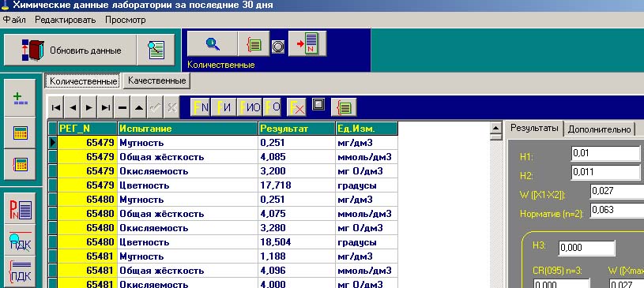Click the cancel edit X button
Viewport: 644px width, 288px height.
point(171,107)
